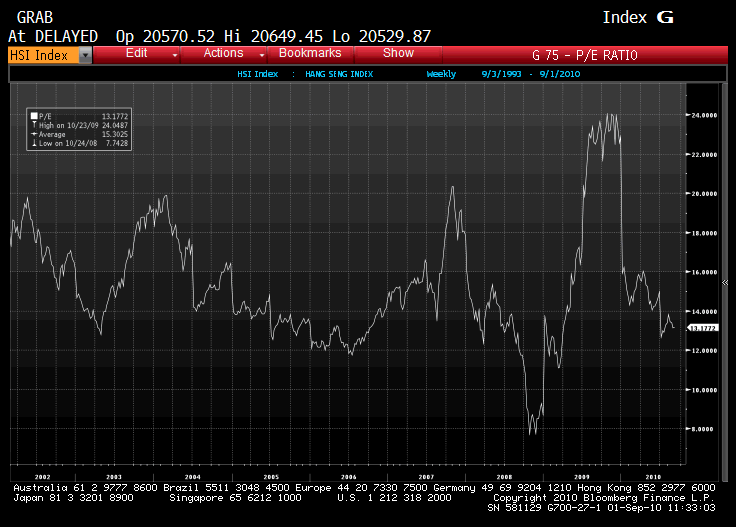Click the Lo 20529.87 quote value
This screenshot has height=527, width=736.
coord(382,37)
